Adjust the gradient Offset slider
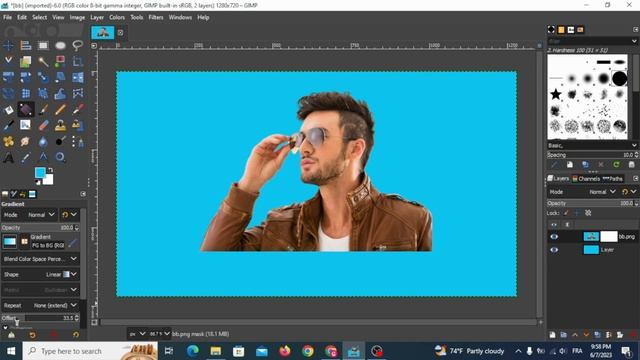 coord(40,318)
